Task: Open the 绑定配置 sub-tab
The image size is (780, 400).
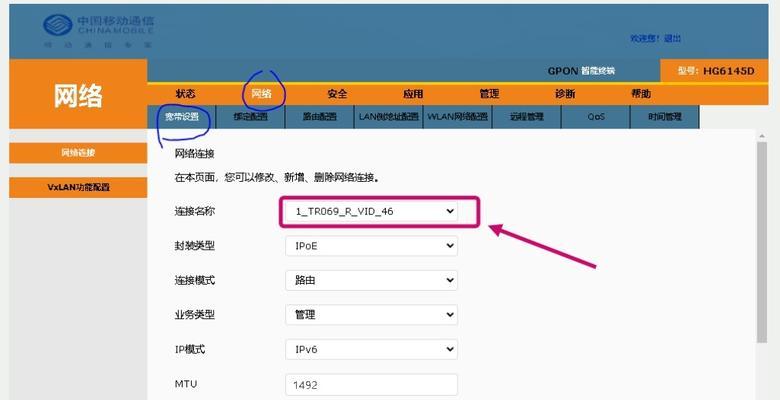Action: coord(250,117)
